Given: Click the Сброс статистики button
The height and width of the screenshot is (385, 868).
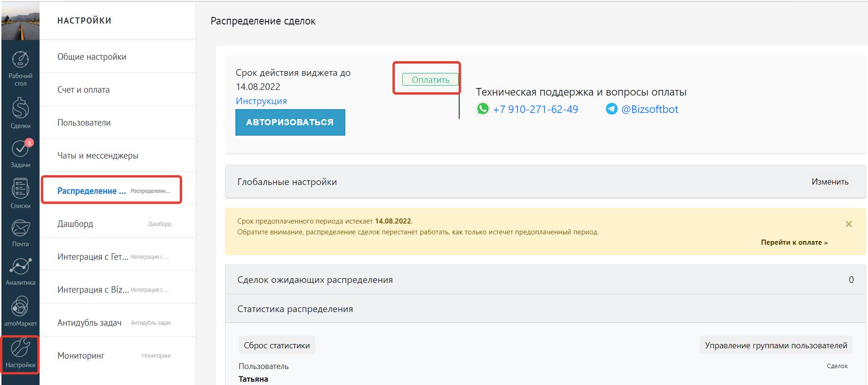Looking at the screenshot, I should point(277,345).
